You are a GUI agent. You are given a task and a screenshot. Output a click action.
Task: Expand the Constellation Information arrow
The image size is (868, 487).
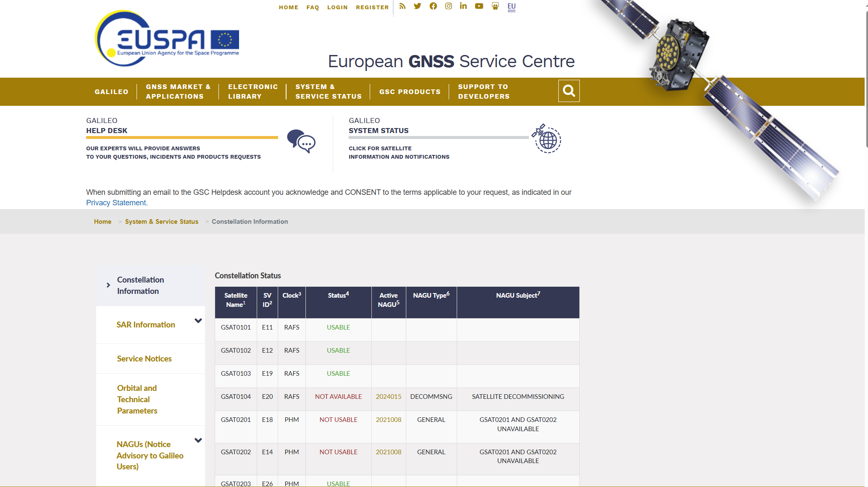point(108,285)
